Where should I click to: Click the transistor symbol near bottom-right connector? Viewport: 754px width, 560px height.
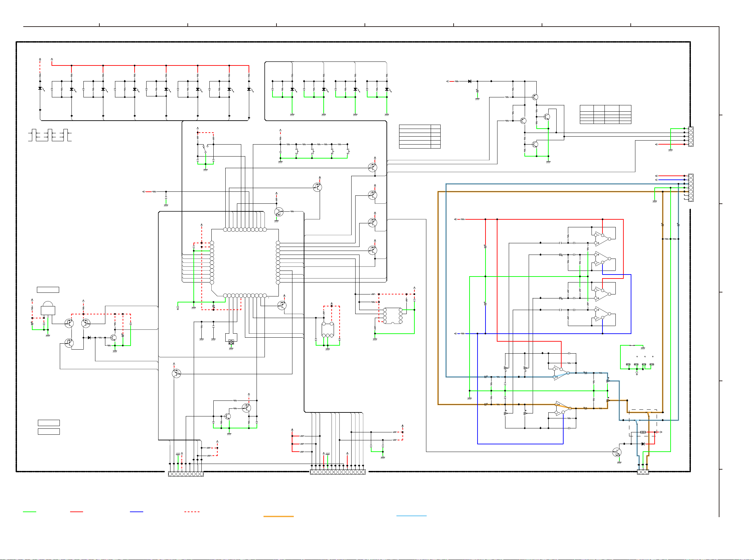(616, 452)
